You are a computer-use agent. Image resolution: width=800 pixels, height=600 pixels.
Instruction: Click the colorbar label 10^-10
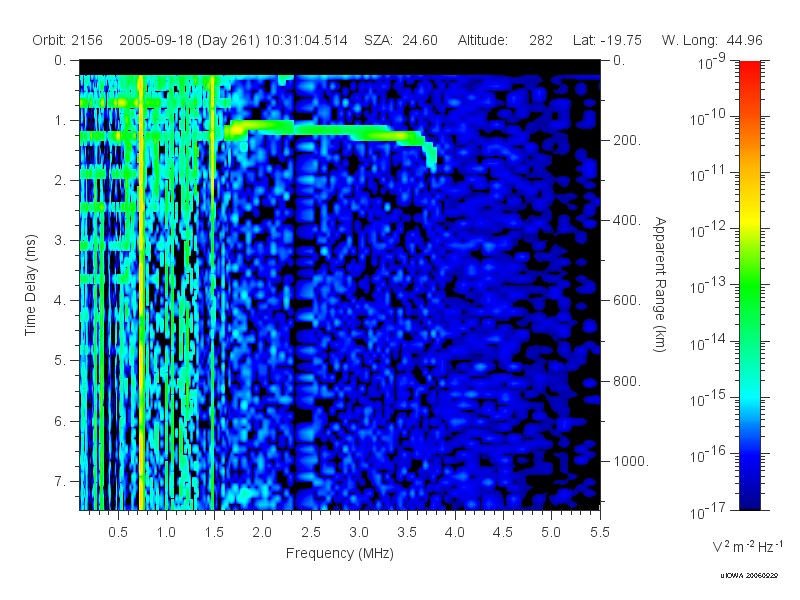point(708,118)
